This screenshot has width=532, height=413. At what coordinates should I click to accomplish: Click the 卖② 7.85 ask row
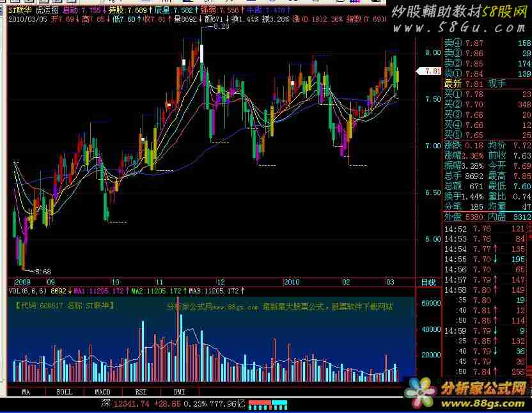tap(487, 63)
